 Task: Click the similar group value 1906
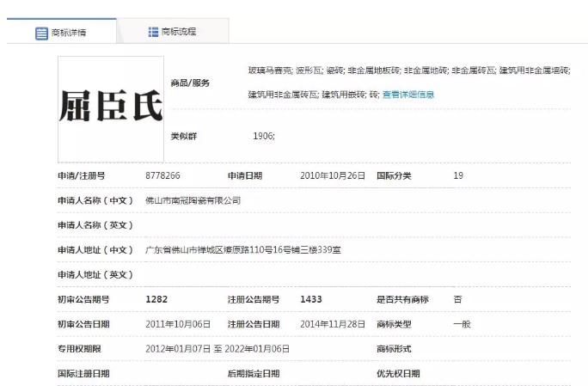click(x=264, y=137)
